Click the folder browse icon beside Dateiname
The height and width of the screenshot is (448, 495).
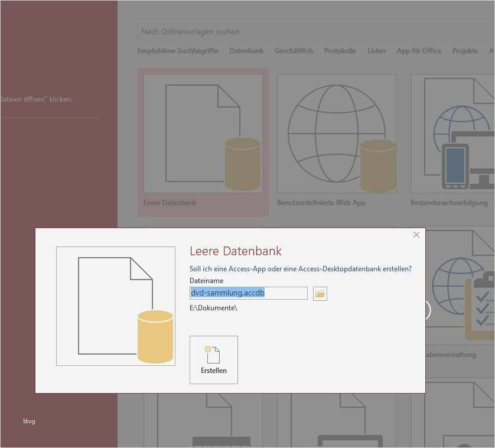click(320, 293)
